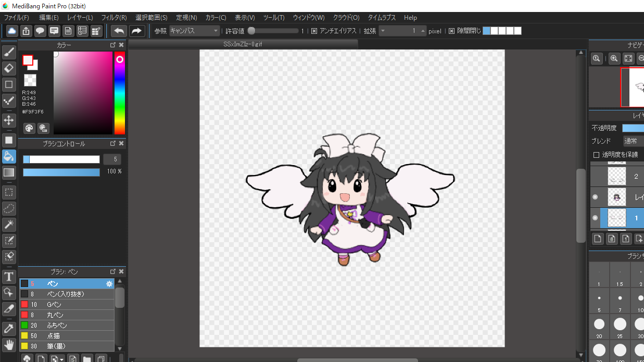
Task: Select the Select Pen tool
Action: tap(9, 241)
